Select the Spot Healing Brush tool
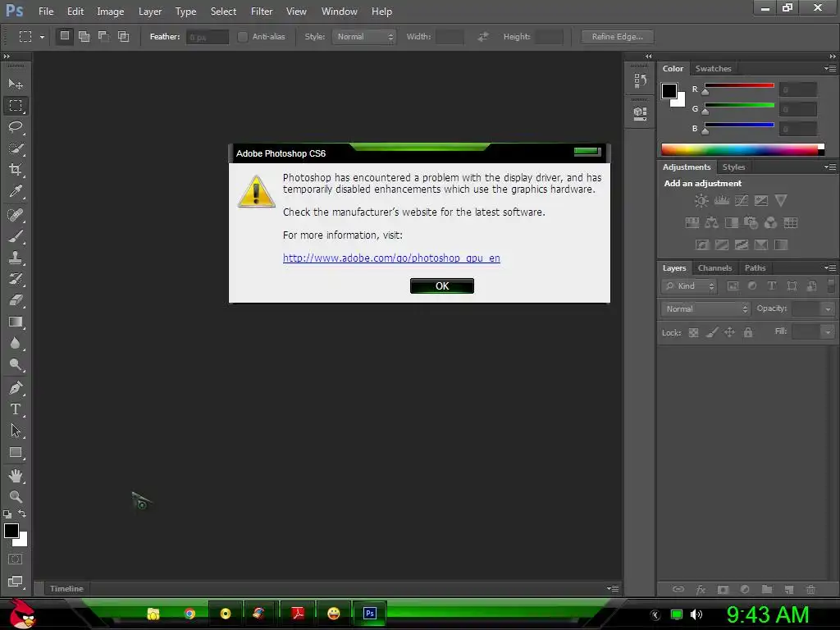 point(16,215)
